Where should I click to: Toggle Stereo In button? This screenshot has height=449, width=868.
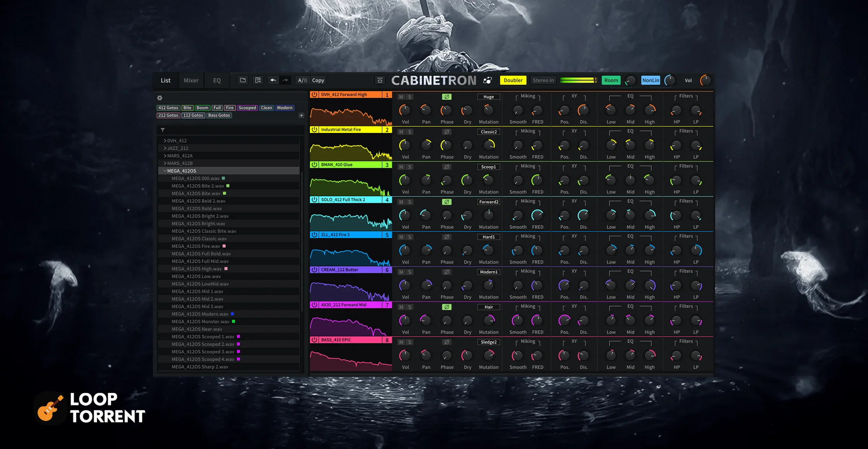pos(543,80)
